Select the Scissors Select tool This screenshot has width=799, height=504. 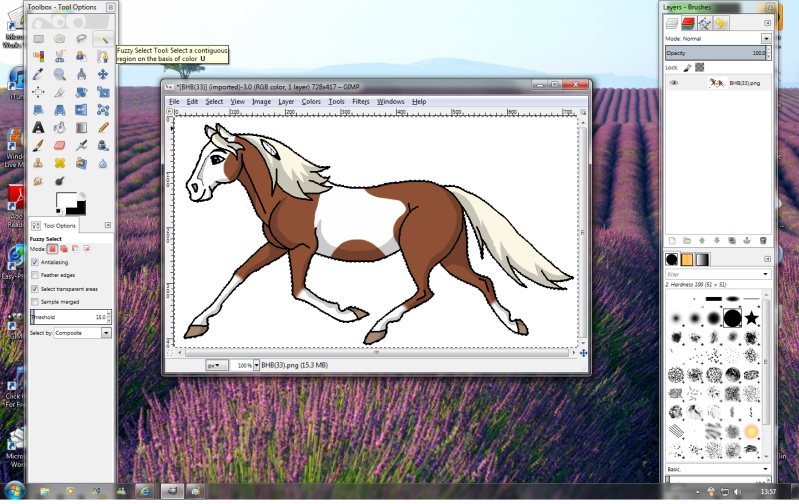coord(60,57)
